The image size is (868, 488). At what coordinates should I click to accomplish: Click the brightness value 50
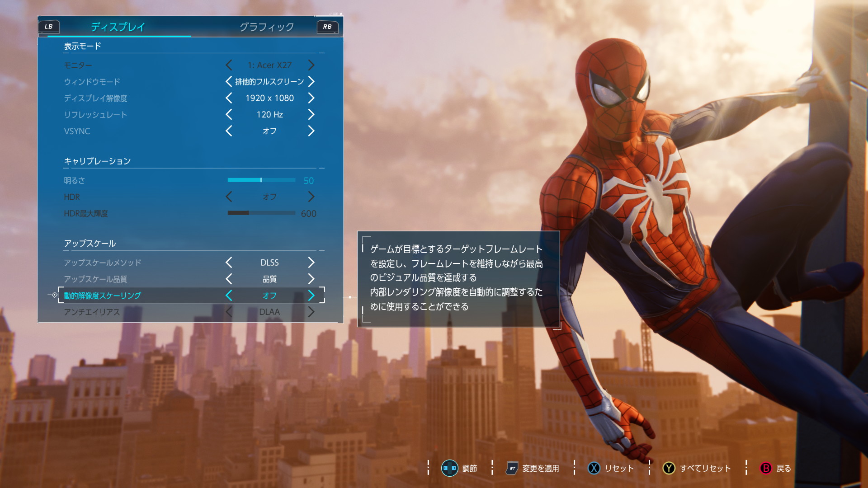[309, 181]
